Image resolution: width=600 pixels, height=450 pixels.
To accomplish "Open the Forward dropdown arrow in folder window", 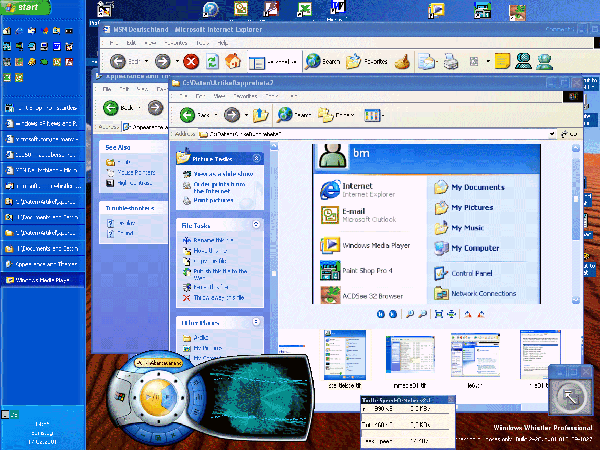I will point(246,115).
